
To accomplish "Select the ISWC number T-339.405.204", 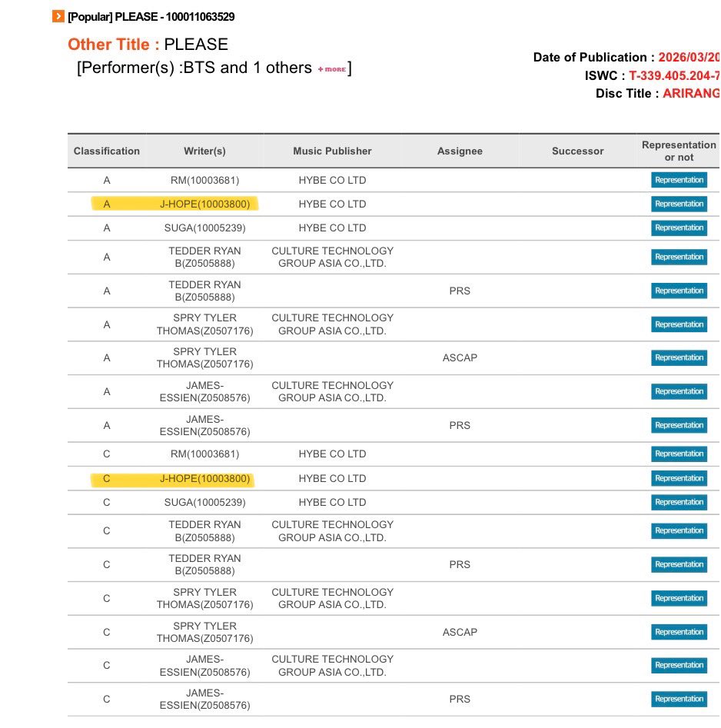I will [674, 75].
